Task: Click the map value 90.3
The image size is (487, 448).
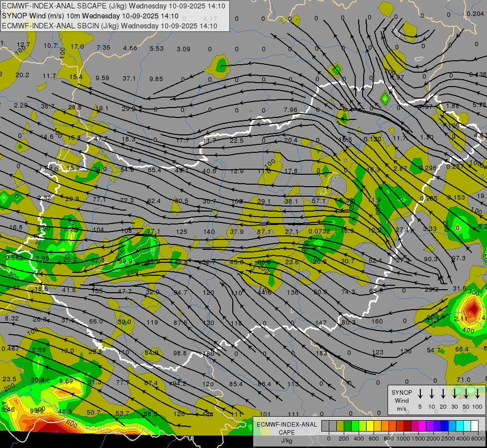Action: point(431,259)
